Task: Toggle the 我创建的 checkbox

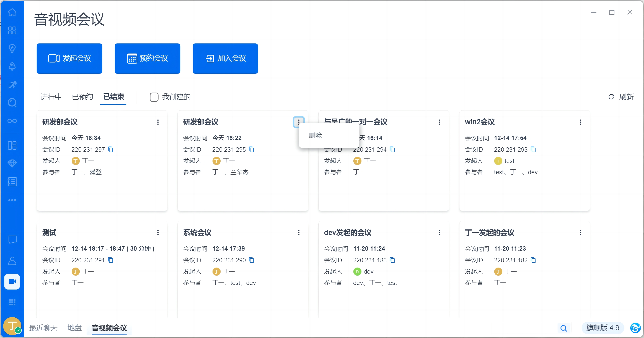Action: [x=154, y=97]
